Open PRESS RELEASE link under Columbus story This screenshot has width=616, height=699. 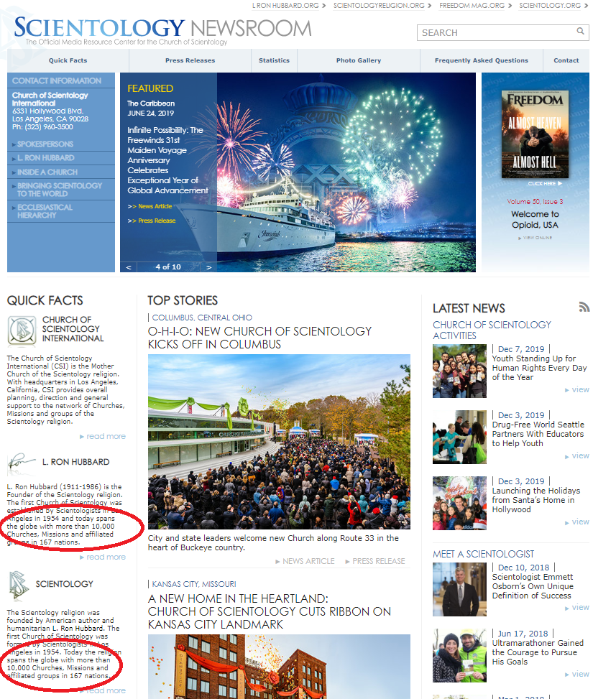pyautogui.click(x=375, y=561)
